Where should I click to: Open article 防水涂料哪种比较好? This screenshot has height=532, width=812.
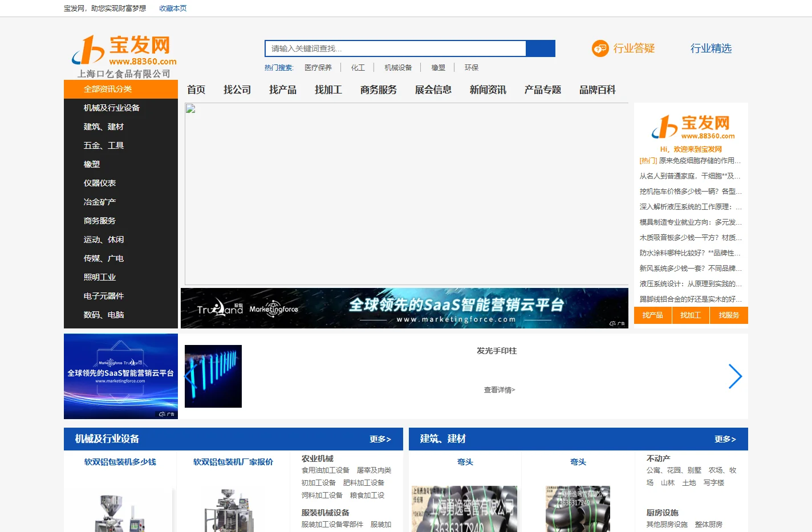[691, 253]
